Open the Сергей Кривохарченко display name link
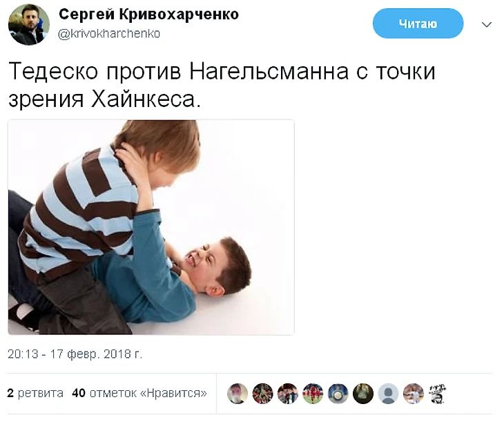 [148, 15]
